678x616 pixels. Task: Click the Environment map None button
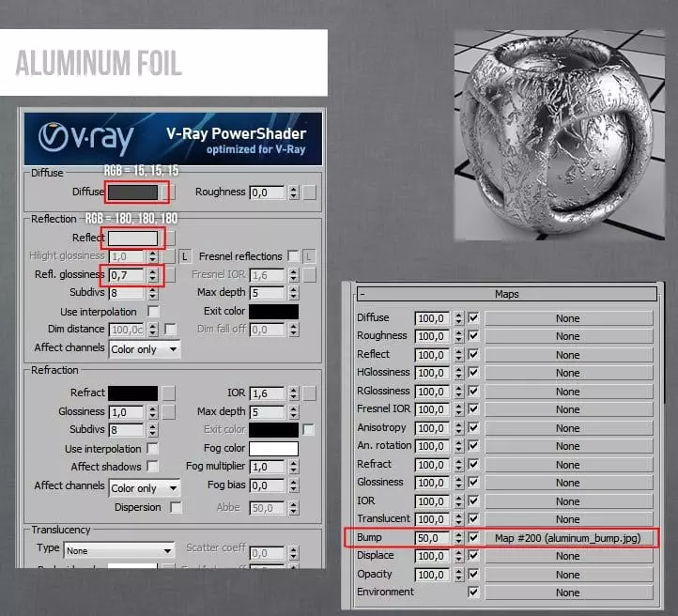pyautogui.click(x=568, y=593)
